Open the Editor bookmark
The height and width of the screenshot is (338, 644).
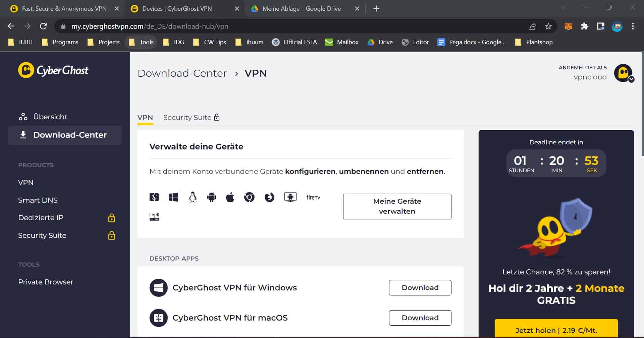tap(415, 42)
